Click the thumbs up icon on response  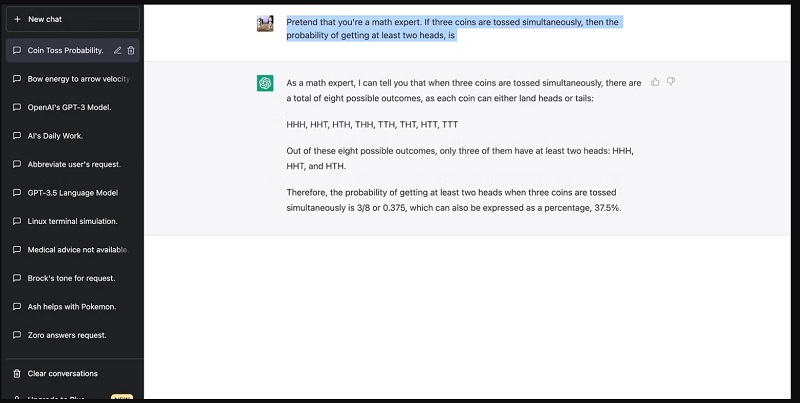655,82
